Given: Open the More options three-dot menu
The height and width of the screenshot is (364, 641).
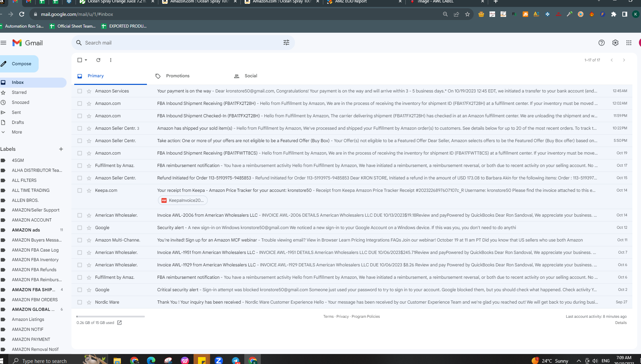Looking at the screenshot, I should 111,60.
